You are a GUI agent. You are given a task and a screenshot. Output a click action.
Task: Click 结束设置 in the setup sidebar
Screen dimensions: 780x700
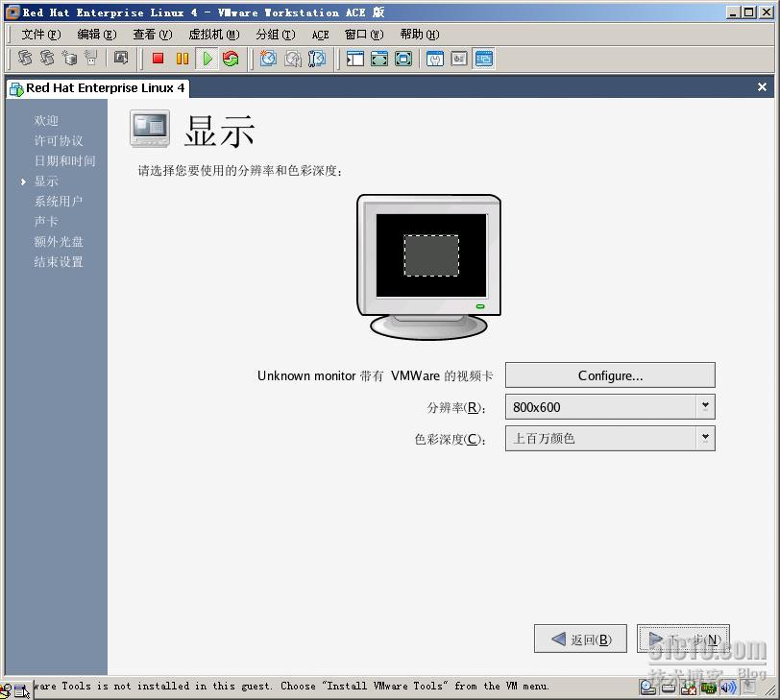[x=59, y=262]
